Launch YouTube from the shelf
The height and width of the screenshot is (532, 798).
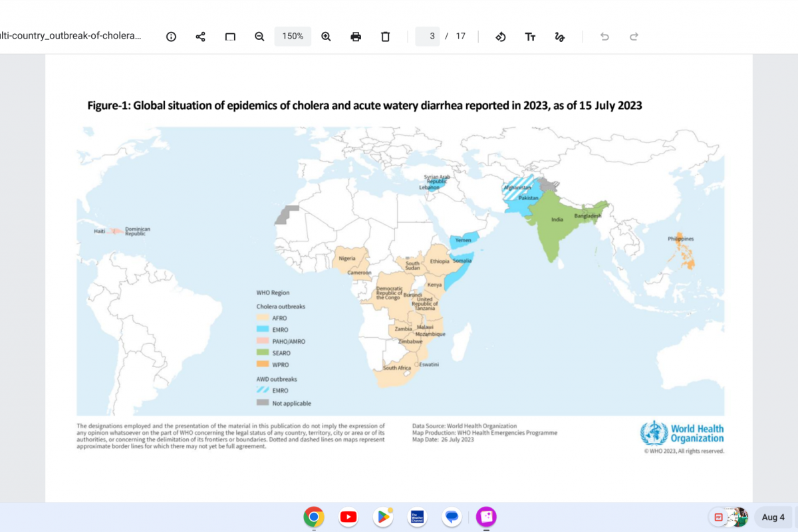point(348,517)
